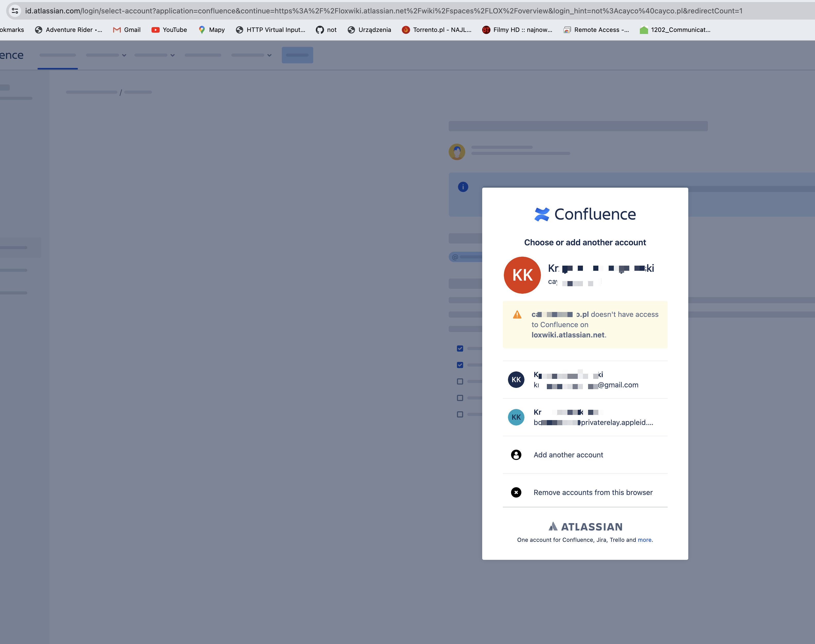Click the site settings icon in address bar
Screen dimensions: 815x644
15,11
